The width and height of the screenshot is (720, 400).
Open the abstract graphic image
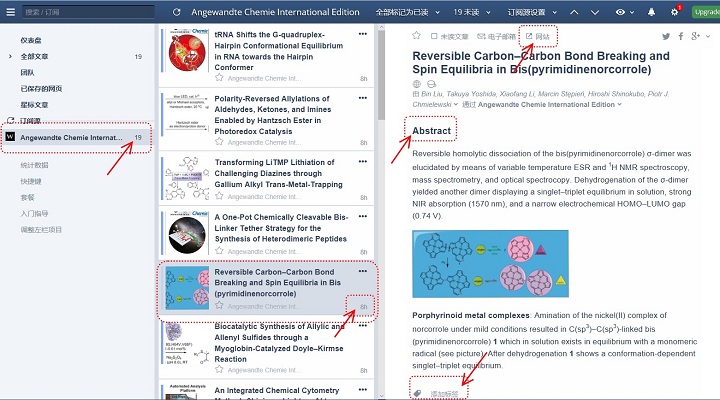click(490, 264)
